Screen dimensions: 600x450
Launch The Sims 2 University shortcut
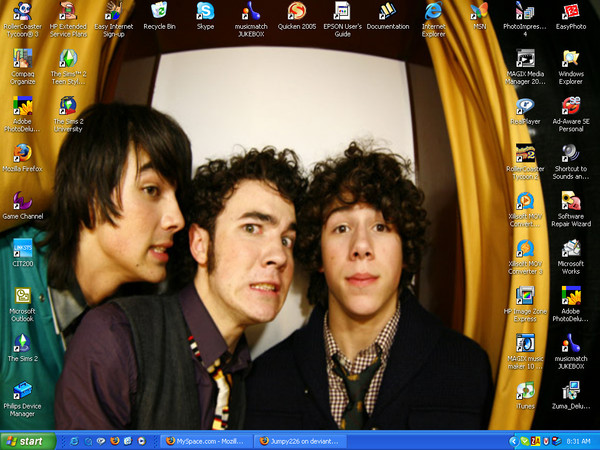(68, 106)
